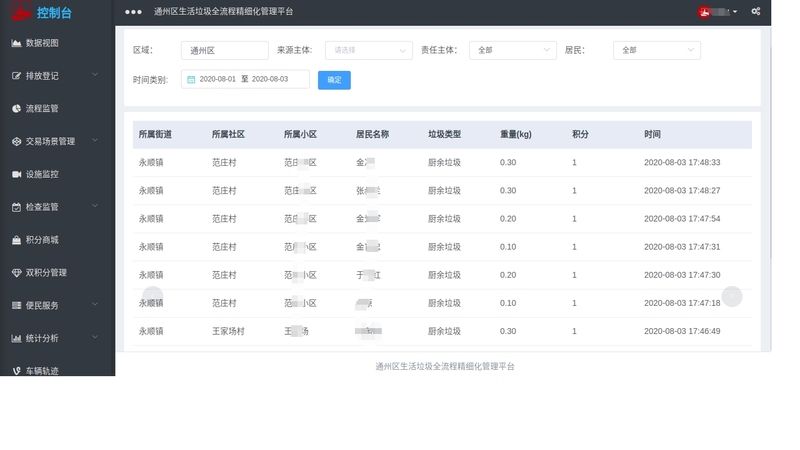Click the 统计分析 bar chart icon
The height and width of the screenshot is (450, 800).
[16, 338]
